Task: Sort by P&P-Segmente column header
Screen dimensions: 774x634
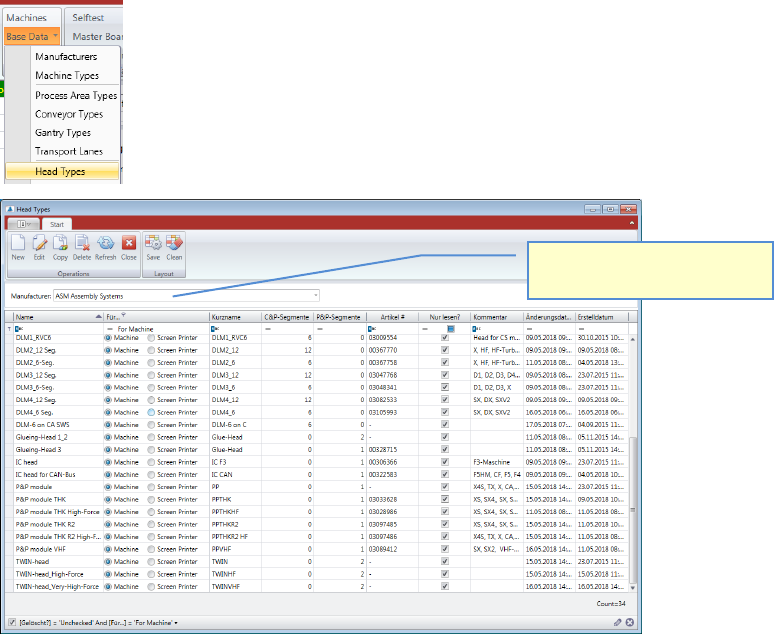Action: coord(340,317)
